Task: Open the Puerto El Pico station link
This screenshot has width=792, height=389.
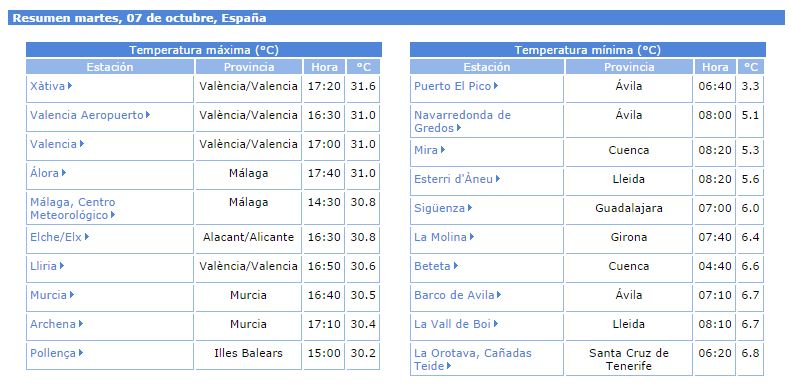Action: [453, 86]
